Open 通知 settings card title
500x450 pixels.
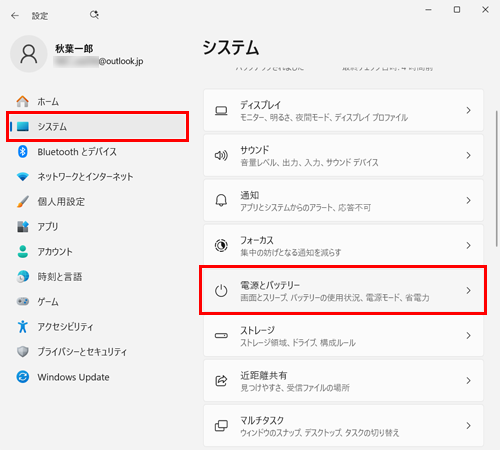click(x=250, y=195)
